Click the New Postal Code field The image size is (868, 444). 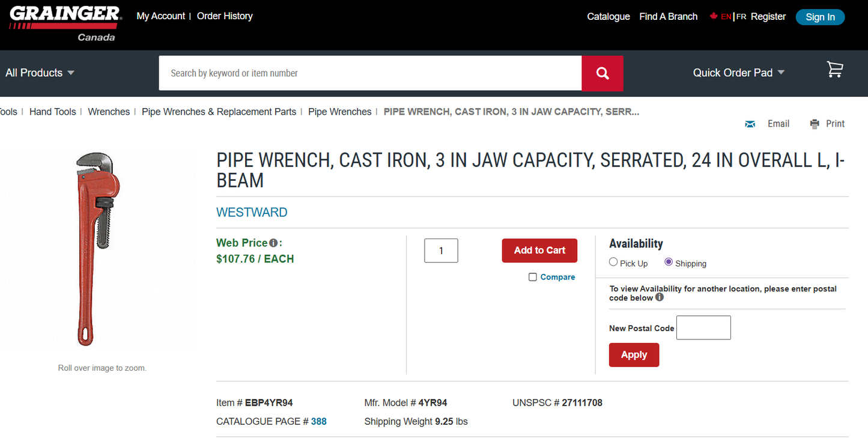tap(703, 327)
